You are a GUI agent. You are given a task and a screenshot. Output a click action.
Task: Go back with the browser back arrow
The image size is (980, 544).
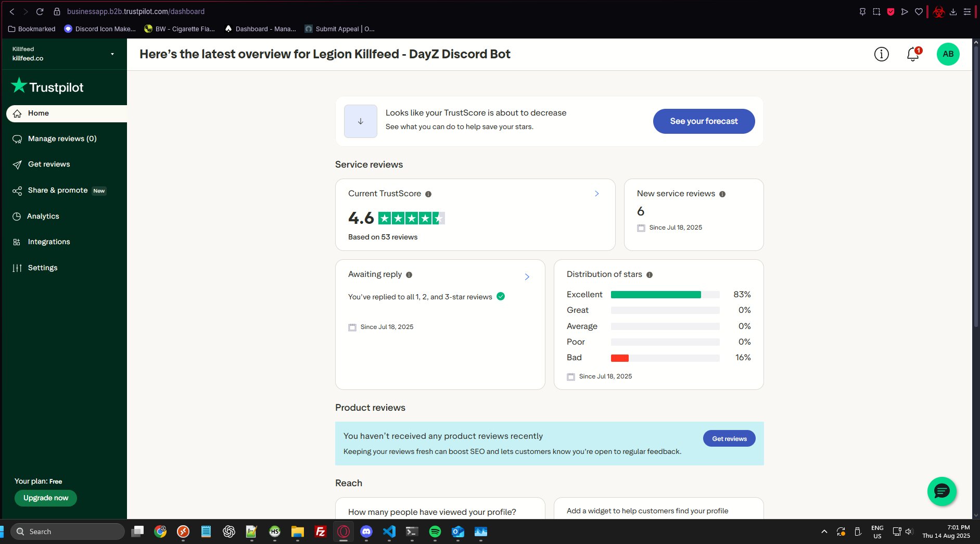coord(12,11)
